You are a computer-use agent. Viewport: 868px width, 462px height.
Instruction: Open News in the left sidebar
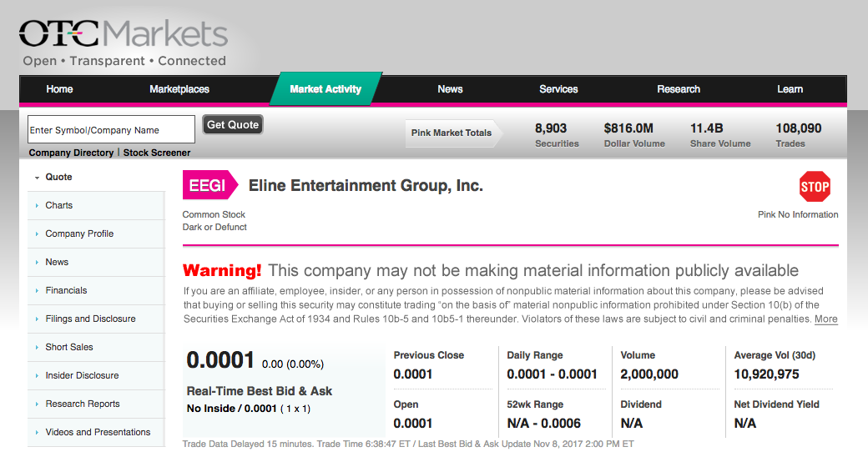click(x=96, y=262)
